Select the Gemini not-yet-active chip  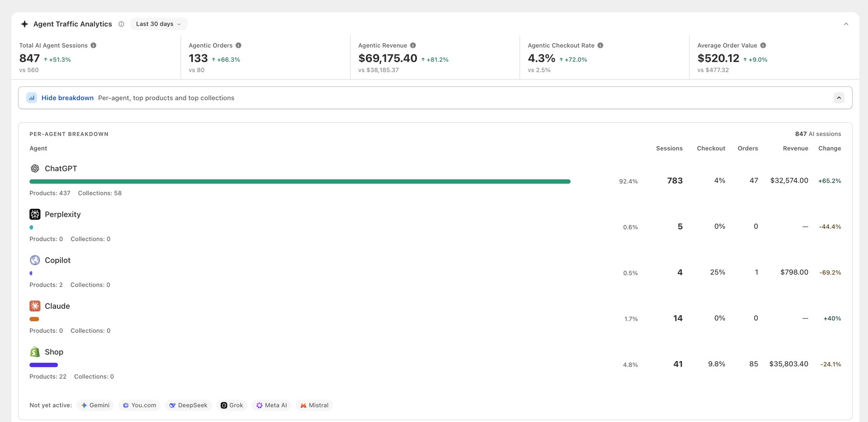(95, 405)
